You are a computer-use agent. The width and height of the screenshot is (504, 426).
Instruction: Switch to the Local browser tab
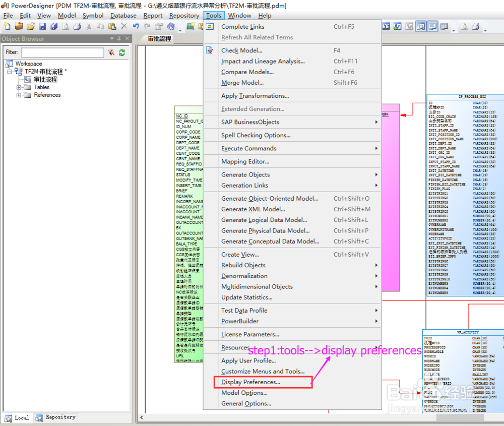pyautogui.click(x=17, y=417)
